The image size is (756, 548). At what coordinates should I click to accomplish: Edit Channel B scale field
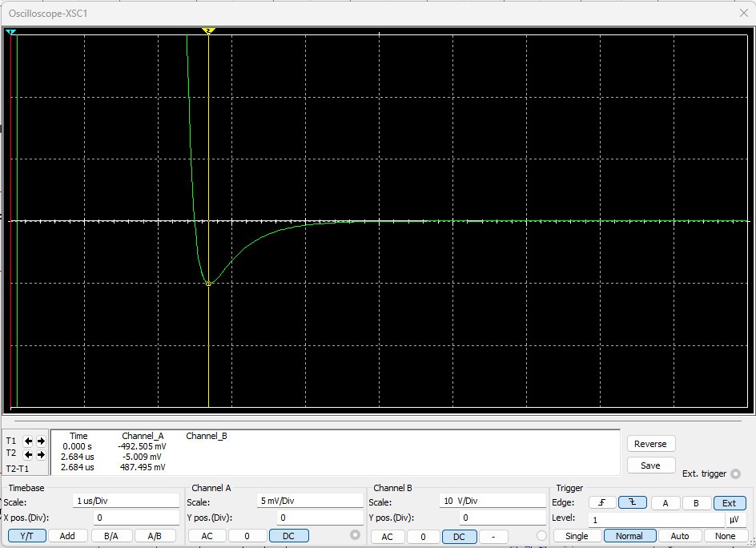493,501
